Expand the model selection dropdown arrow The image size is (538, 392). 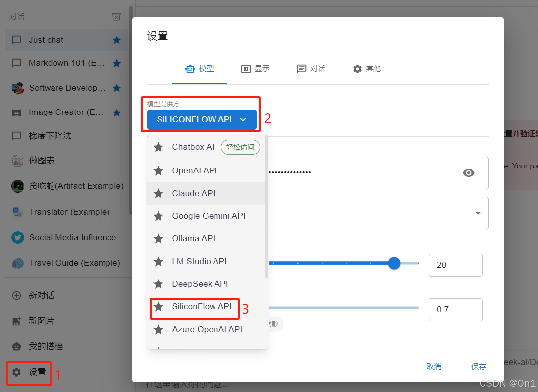(x=478, y=213)
